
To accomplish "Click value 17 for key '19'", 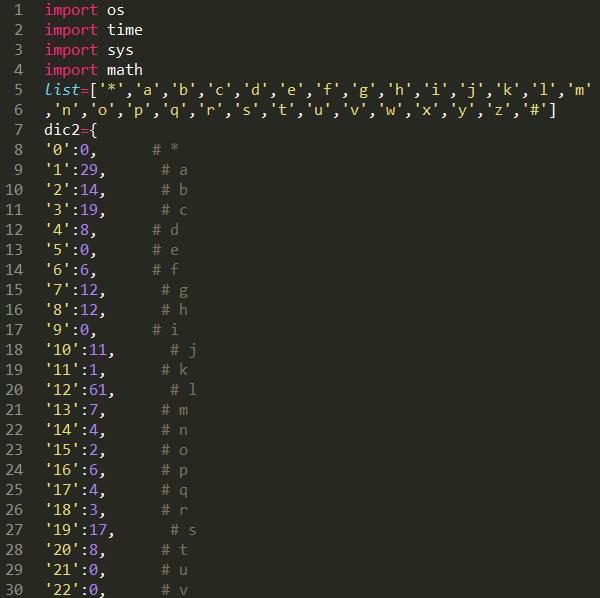I will (98, 530).
